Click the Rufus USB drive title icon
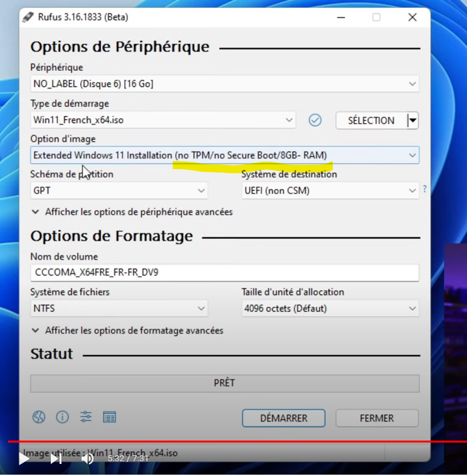467x476 pixels. coord(28,17)
